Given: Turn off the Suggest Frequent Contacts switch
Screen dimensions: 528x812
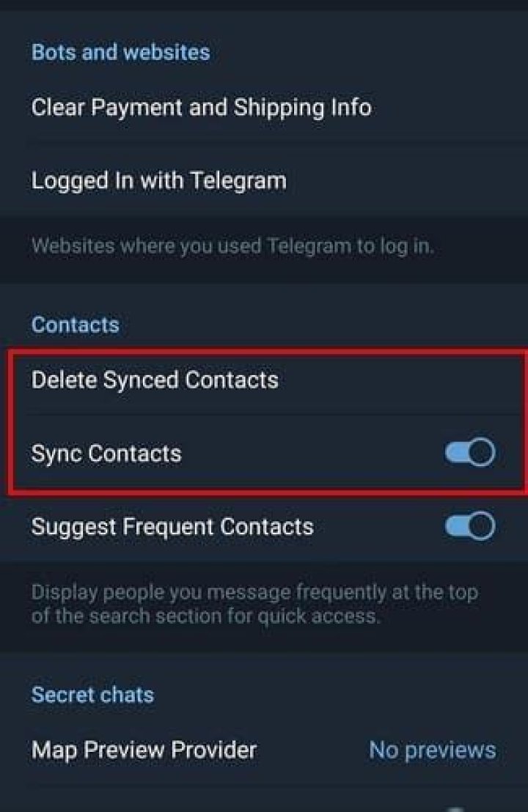Looking at the screenshot, I should 470,526.
